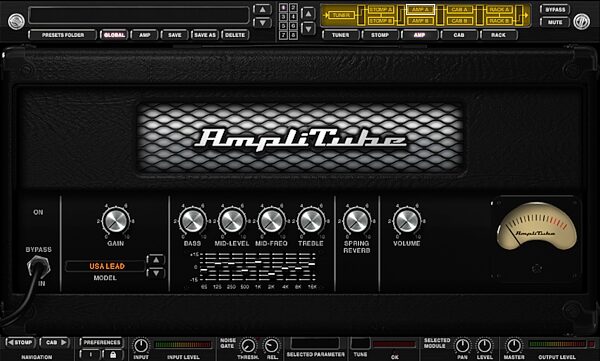This screenshot has width=600, height=361.
Task: Select Rack B block in signal chain
Action: 499,21
